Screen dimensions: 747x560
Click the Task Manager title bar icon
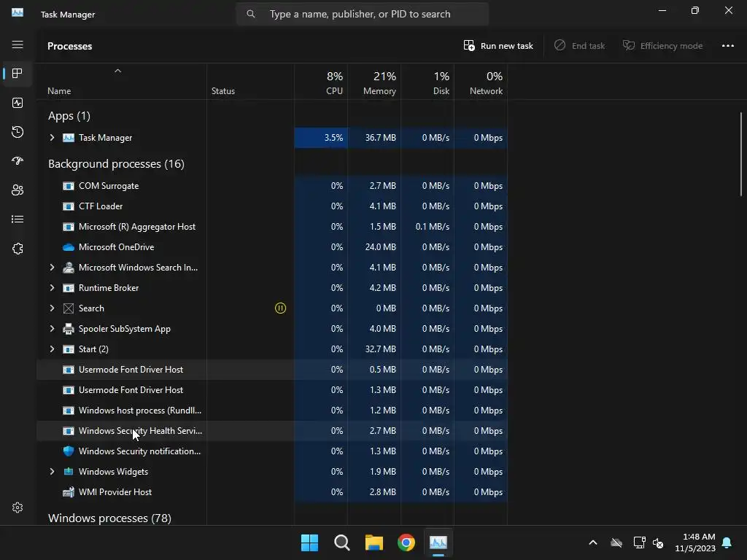coord(18,13)
